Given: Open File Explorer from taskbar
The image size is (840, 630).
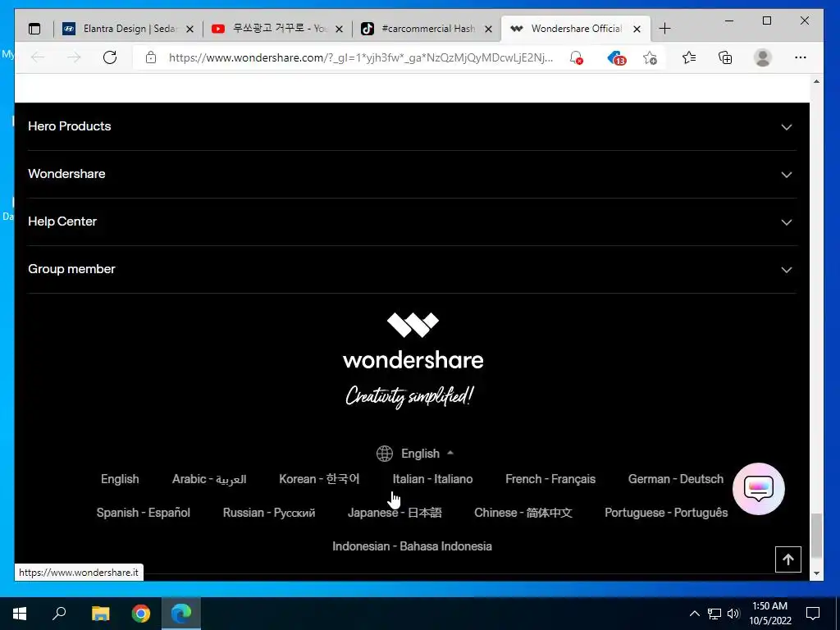Looking at the screenshot, I should [100, 614].
